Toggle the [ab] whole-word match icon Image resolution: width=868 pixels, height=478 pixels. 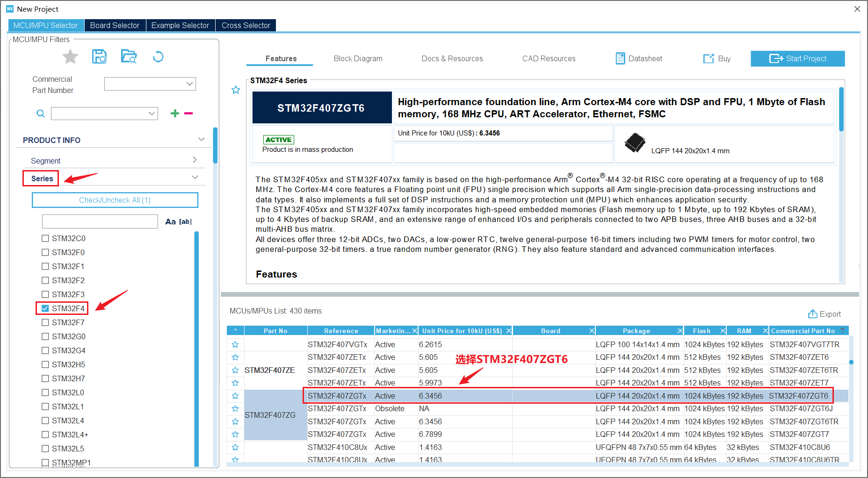pyautogui.click(x=185, y=221)
